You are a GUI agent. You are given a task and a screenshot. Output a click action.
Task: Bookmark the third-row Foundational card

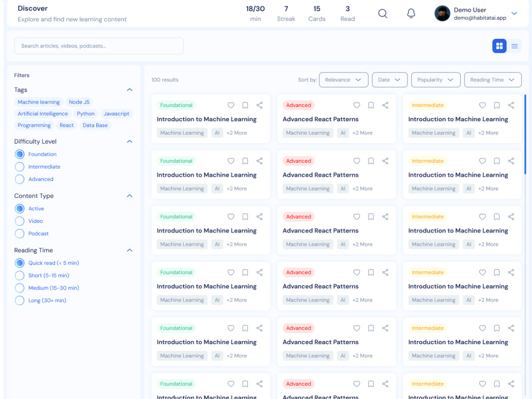pos(245,217)
